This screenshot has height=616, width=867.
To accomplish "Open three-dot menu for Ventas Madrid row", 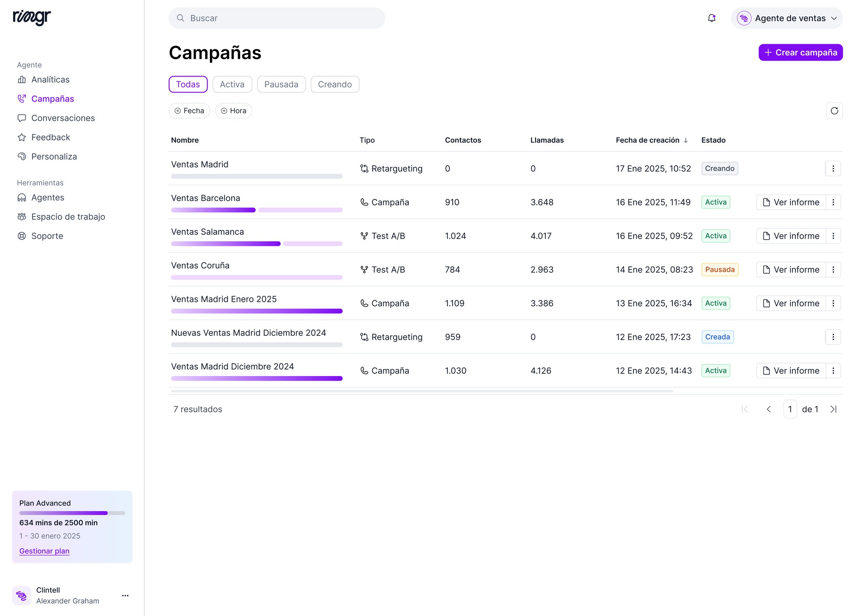I will 833,169.
